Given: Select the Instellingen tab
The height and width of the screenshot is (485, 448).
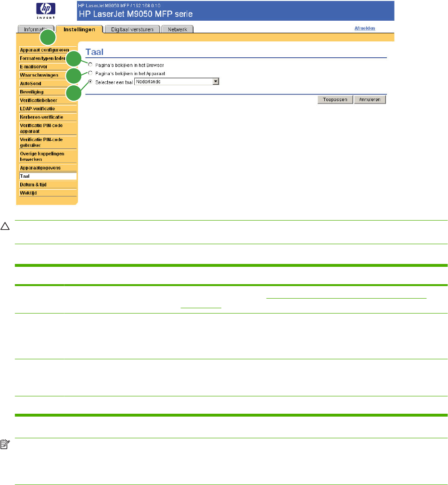Looking at the screenshot, I should (x=79, y=29).
